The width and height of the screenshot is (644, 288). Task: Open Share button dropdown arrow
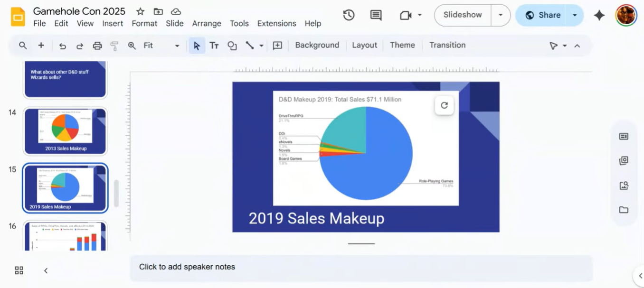point(575,15)
